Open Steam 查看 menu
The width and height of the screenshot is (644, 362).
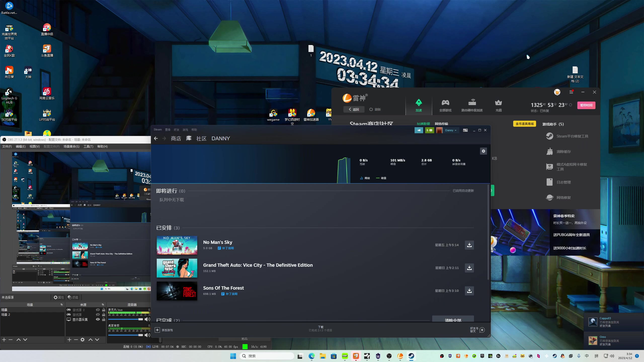[x=168, y=130]
